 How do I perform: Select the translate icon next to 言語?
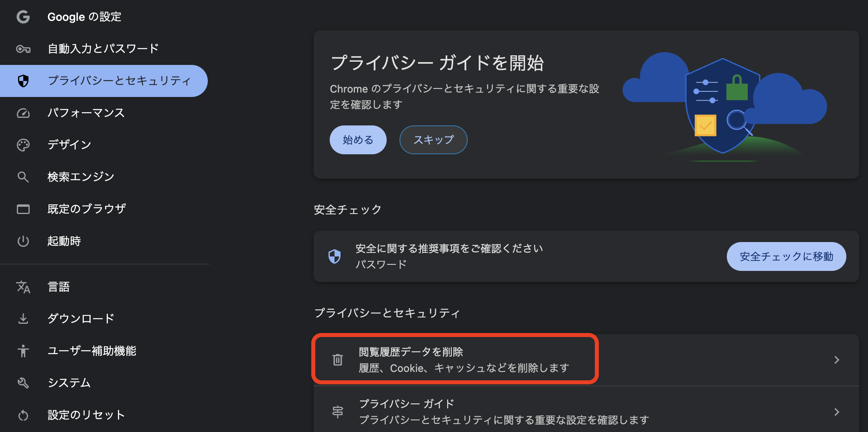point(23,287)
